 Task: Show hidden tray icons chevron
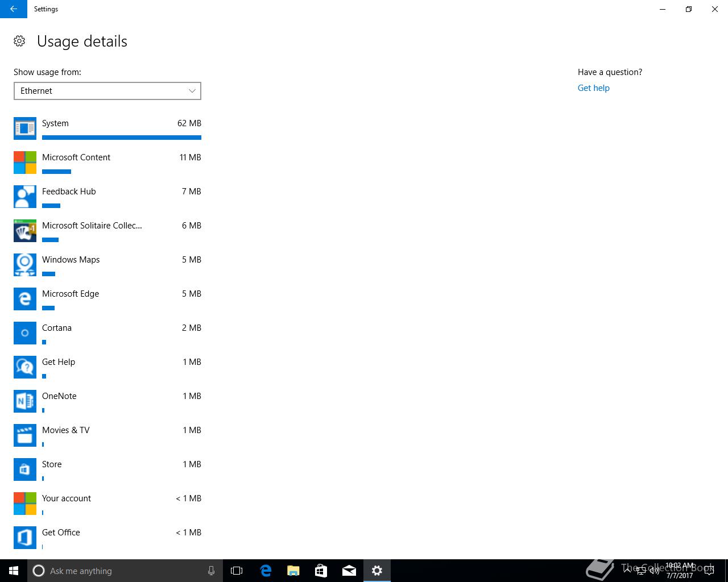point(627,570)
